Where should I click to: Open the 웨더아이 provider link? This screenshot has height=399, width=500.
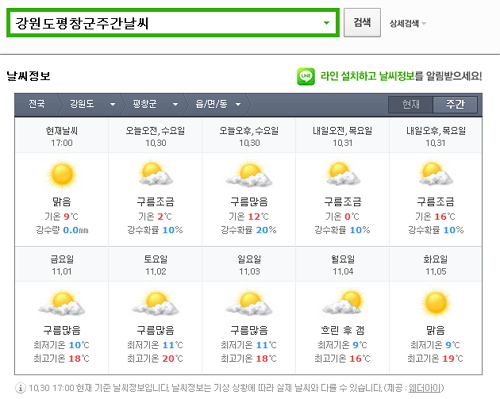tap(426, 388)
